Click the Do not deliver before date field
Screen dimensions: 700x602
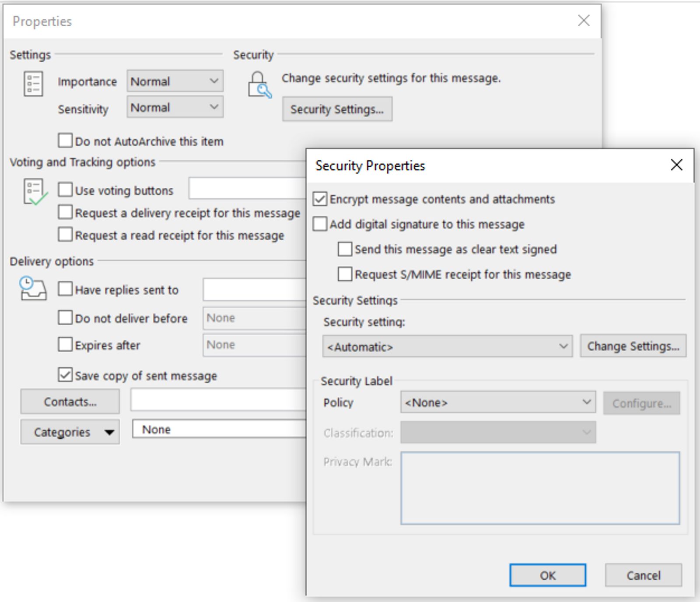tap(255, 318)
